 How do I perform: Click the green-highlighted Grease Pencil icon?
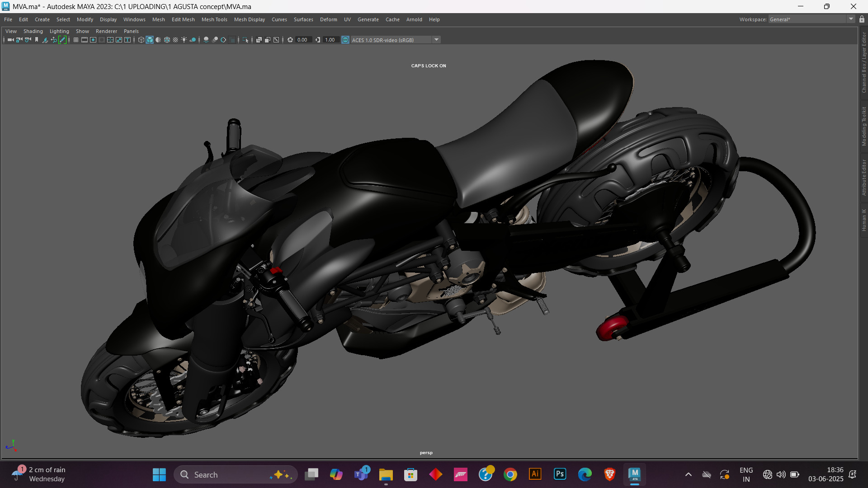coord(62,40)
